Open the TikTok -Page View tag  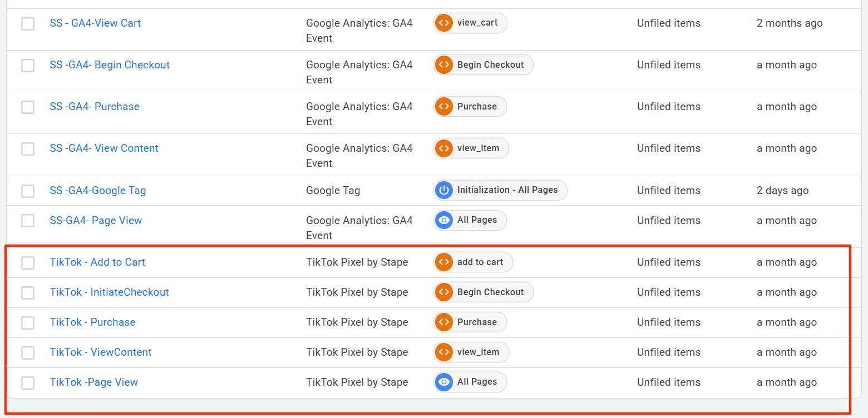coord(94,382)
